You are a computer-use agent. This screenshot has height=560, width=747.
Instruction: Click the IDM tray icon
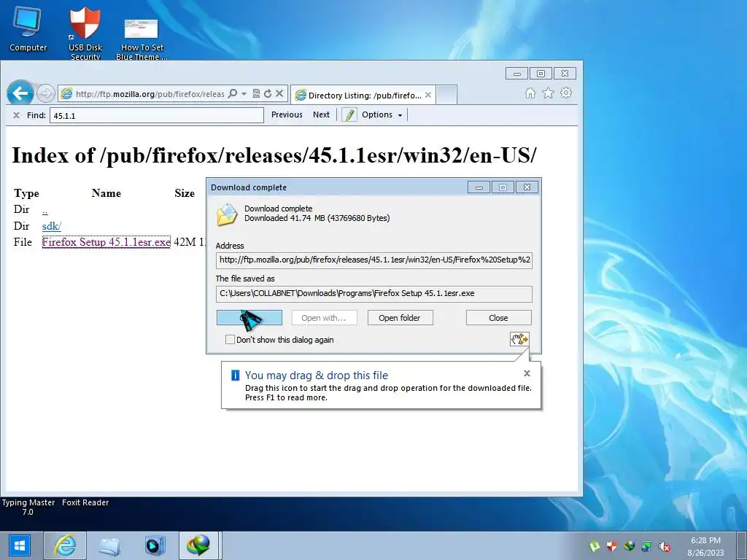click(x=630, y=546)
